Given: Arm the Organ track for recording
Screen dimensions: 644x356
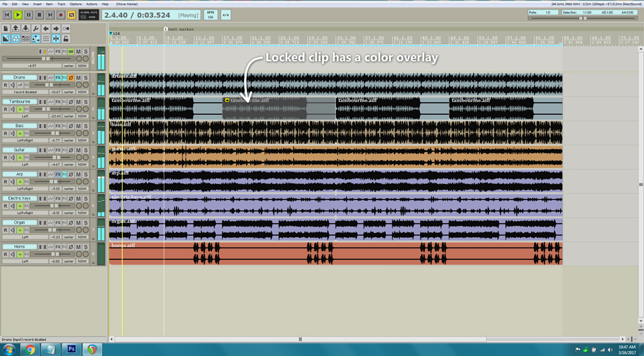Looking at the screenshot, I should pyautogui.click(x=5, y=230).
